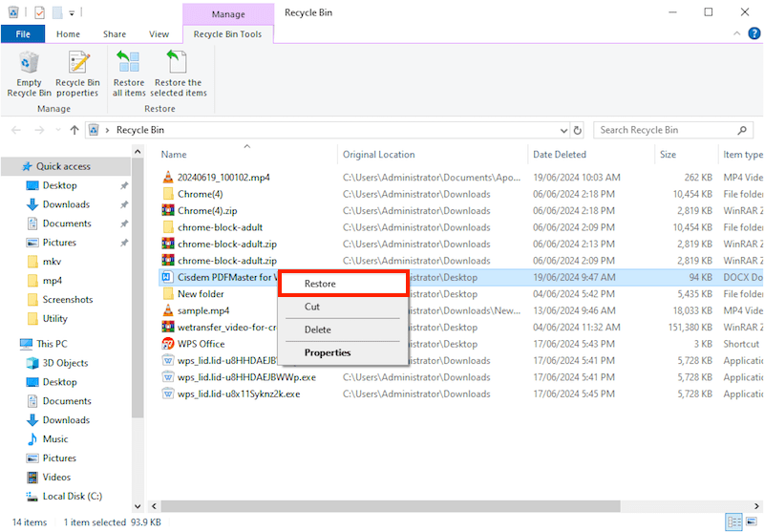Open Customize Quick Access Toolbar dropdown

coord(72,13)
